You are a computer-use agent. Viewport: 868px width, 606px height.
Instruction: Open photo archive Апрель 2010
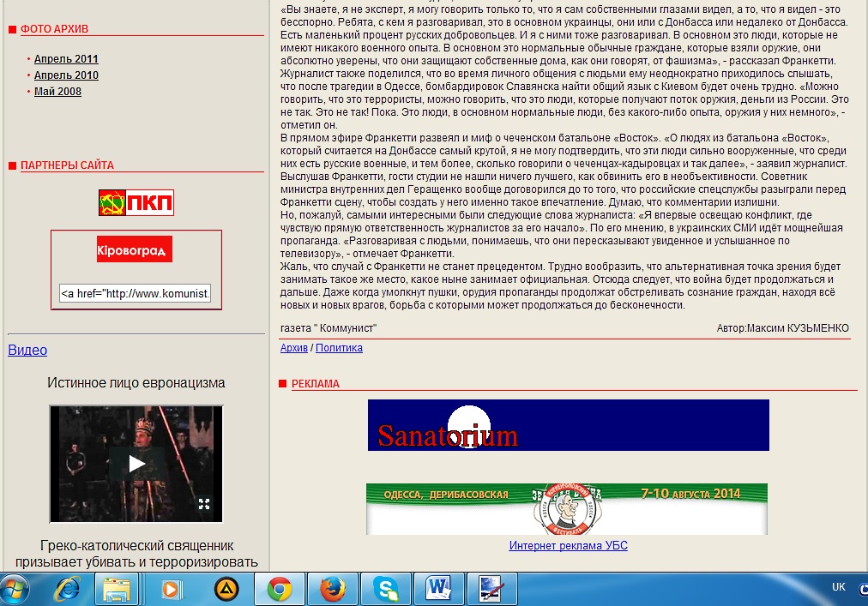tap(66, 75)
